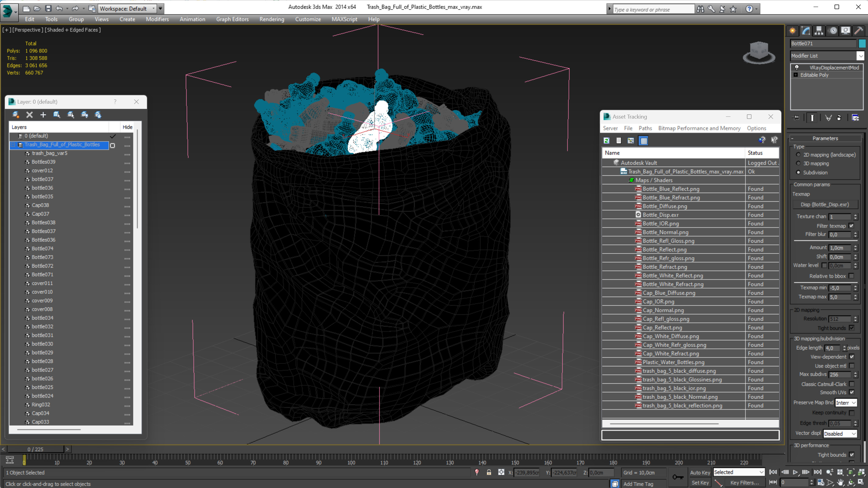Click the Open File toolbar icon
Viewport: 868px width, 488px height.
click(37, 9)
